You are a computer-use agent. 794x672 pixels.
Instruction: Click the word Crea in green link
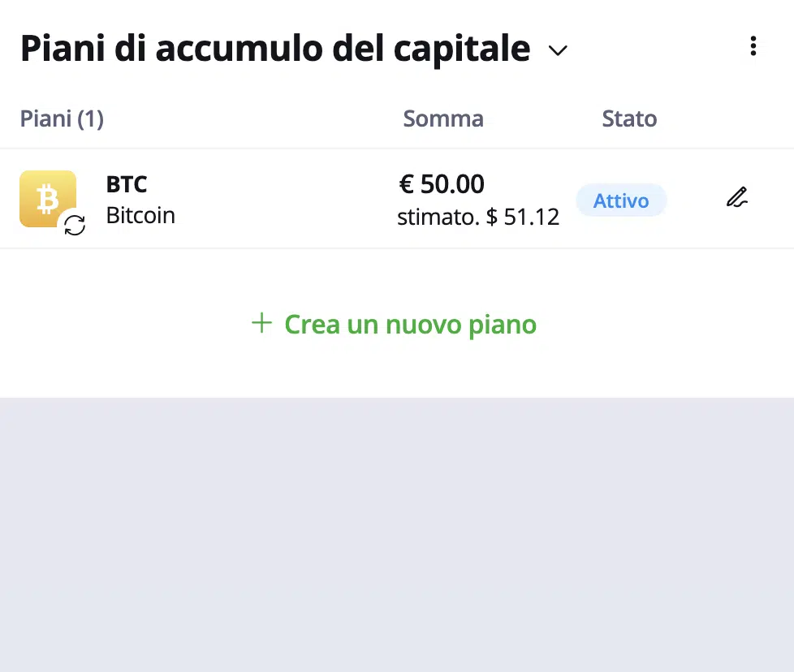click(x=312, y=325)
